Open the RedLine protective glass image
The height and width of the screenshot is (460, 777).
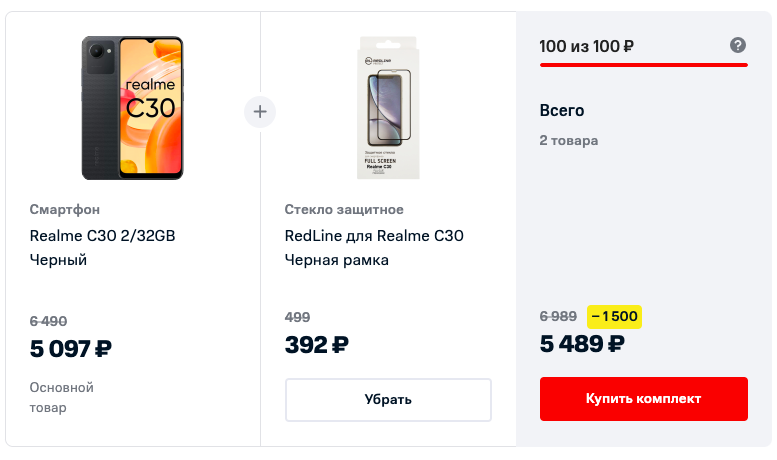pyautogui.click(x=388, y=108)
